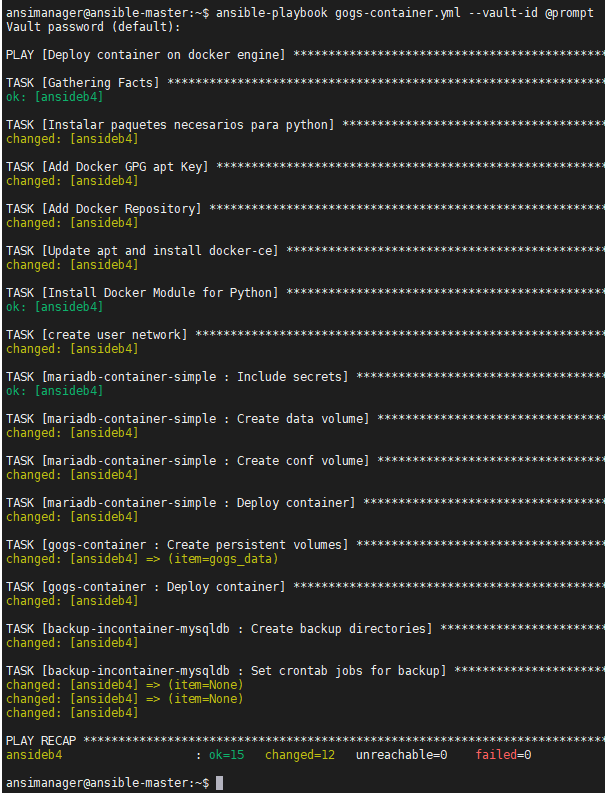This screenshot has height=793, width=605.
Task: Click the Vault password prompt line
Action: (93, 27)
